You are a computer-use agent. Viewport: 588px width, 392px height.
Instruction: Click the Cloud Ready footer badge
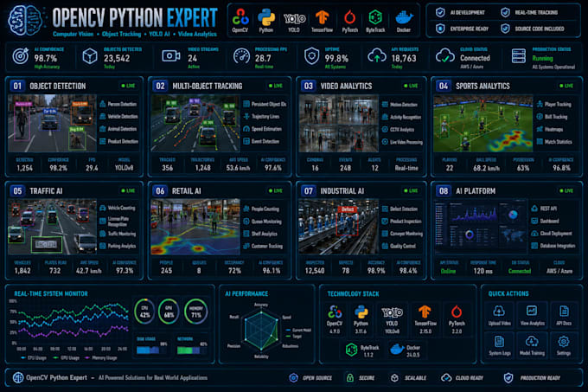coord(462,378)
